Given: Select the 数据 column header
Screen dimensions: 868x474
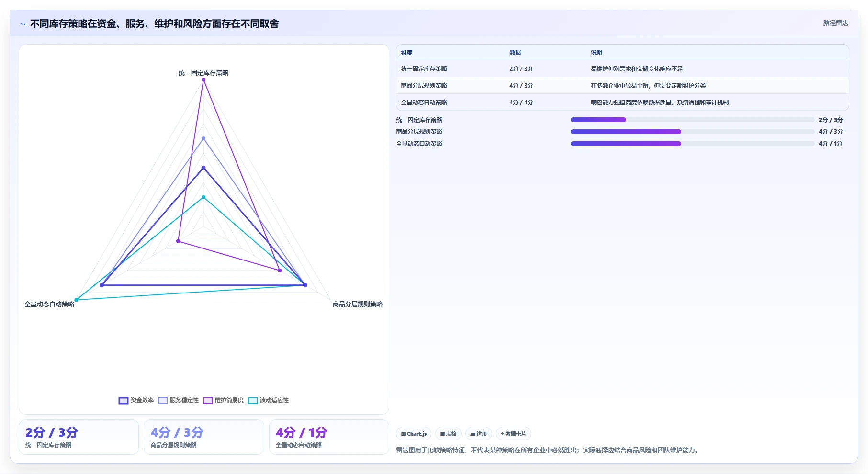Looking at the screenshot, I should [515, 53].
